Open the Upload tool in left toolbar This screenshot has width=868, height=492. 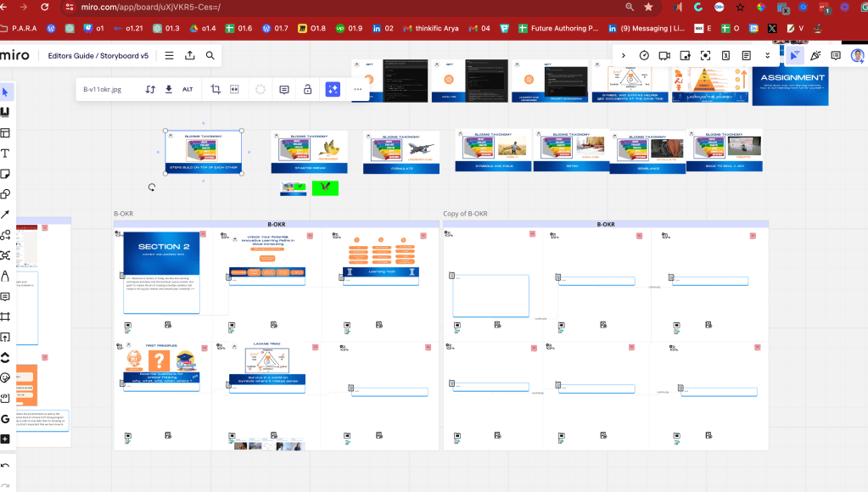pyautogui.click(x=5, y=337)
